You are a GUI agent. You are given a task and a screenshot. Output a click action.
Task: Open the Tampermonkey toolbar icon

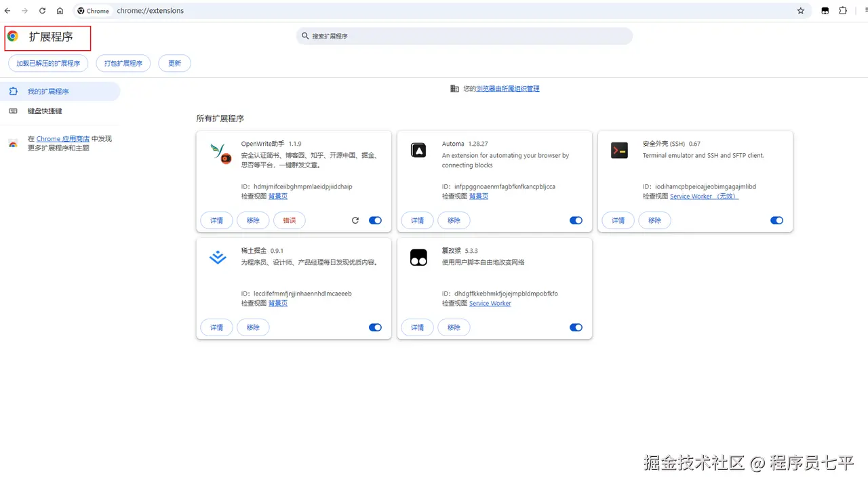pyautogui.click(x=825, y=11)
